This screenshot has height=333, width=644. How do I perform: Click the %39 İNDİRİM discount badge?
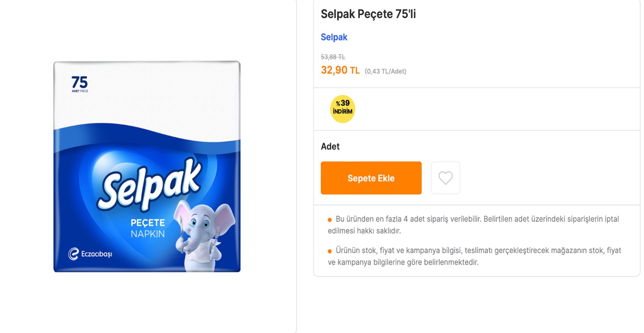pyautogui.click(x=342, y=108)
